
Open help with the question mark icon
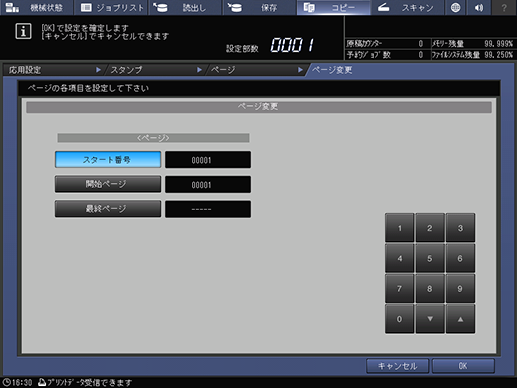click(x=504, y=7)
